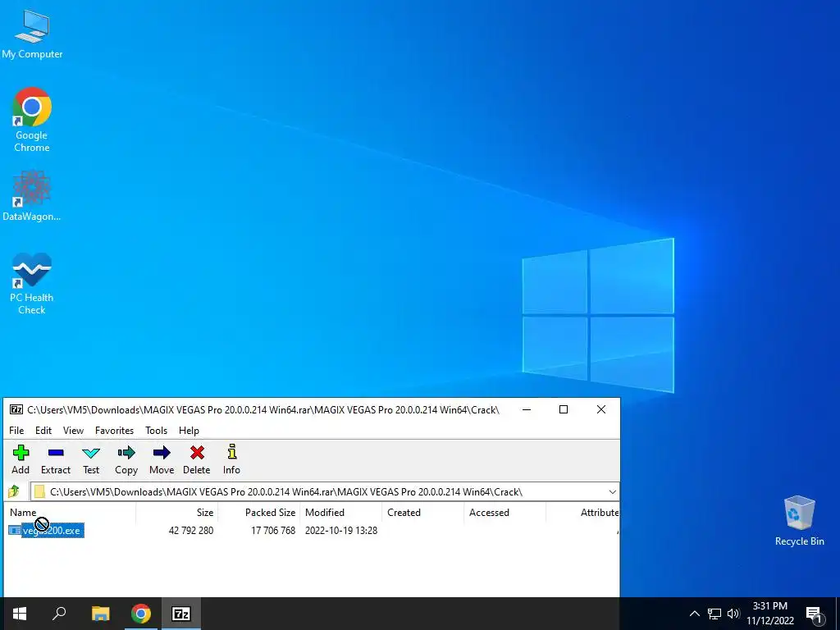Minimize the 7-Zip window
This screenshot has height=630, width=840.
527,410
